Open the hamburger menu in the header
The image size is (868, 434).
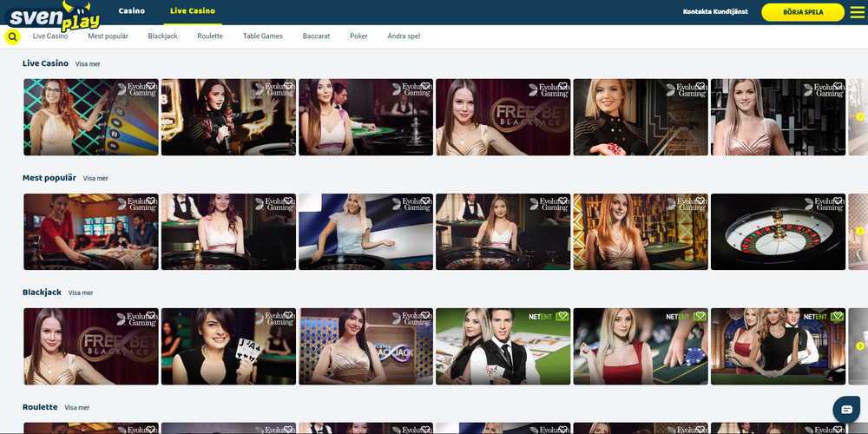tap(857, 12)
